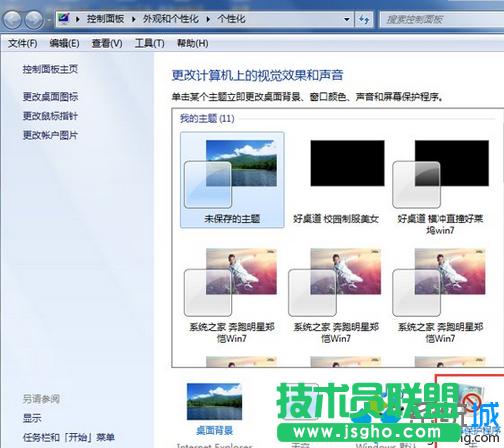Open 更改帐户图片 settings

(x=50, y=135)
